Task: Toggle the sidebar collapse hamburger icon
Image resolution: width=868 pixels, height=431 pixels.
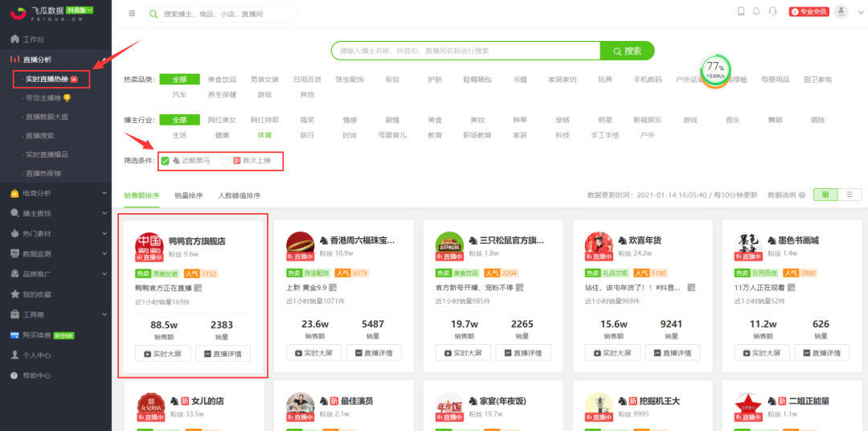Action: [x=132, y=14]
